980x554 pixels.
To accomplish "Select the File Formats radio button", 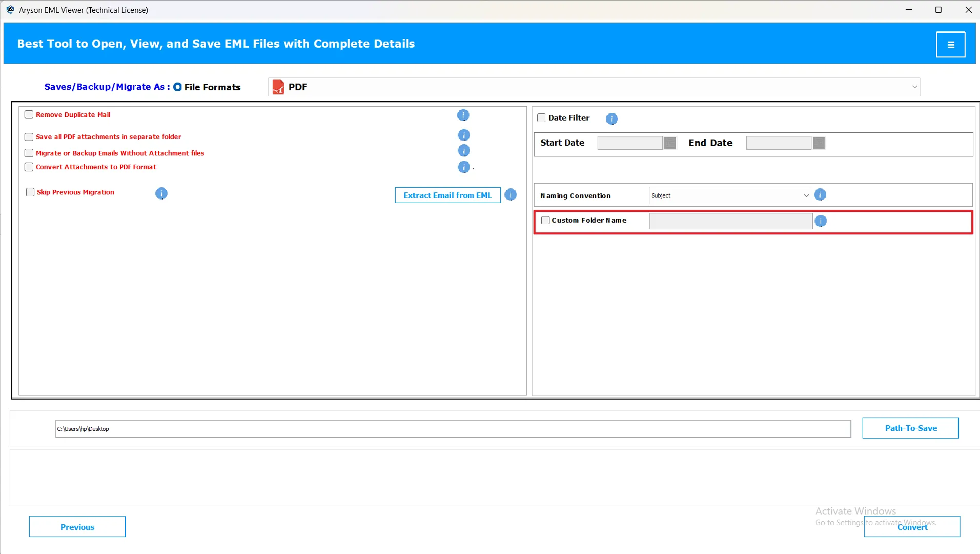I will click(x=177, y=87).
